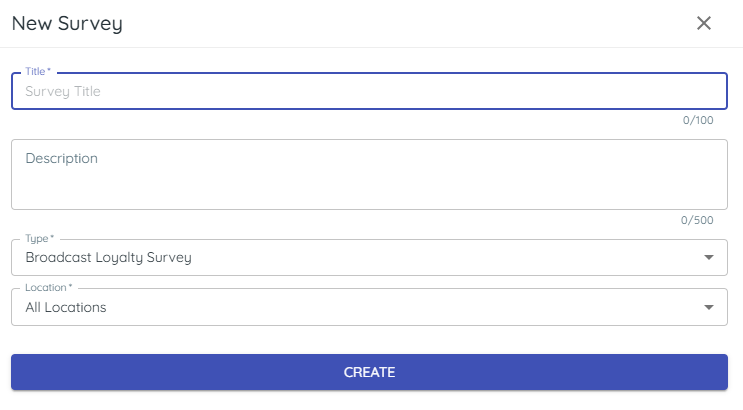This screenshot has height=410, width=743.
Task: Click the "All Locations" selected value text
Action: (x=66, y=307)
